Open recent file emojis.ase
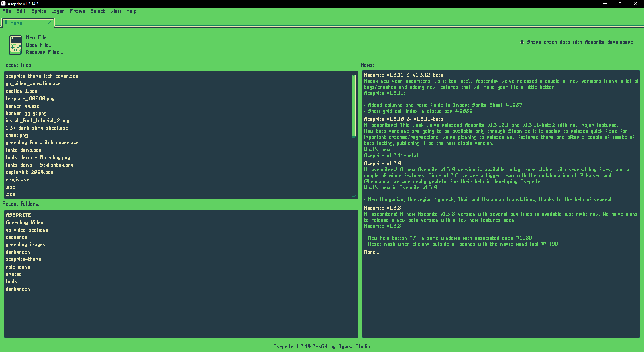Viewport: 644px width, 352px height. (17, 180)
